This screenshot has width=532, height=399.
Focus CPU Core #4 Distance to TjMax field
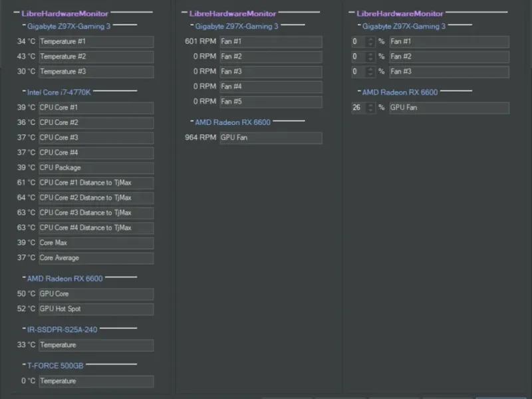click(x=96, y=227)
